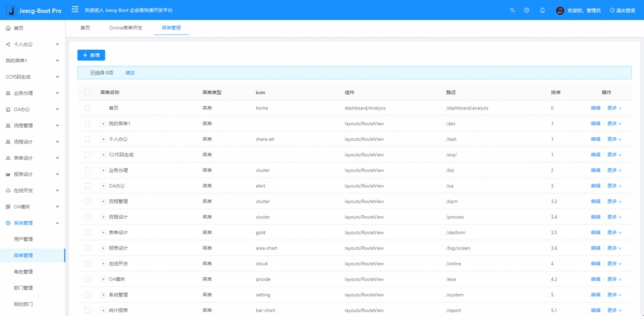Click the 业务办理 cluster icon in sidebar

click(x=8, y=94)
